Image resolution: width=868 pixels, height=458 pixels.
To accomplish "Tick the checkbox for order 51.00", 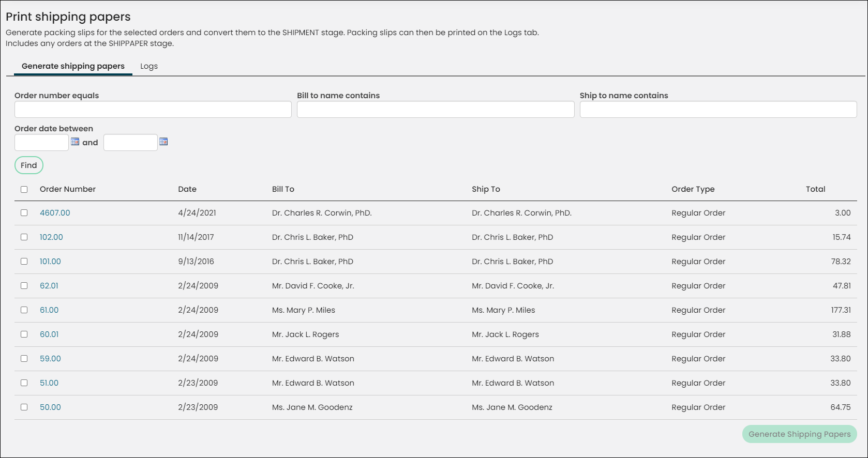I will [24, 383].
